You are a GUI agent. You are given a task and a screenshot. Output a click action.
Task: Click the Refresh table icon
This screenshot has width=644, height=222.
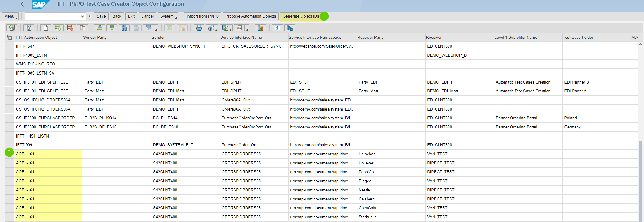coord(29,28)
